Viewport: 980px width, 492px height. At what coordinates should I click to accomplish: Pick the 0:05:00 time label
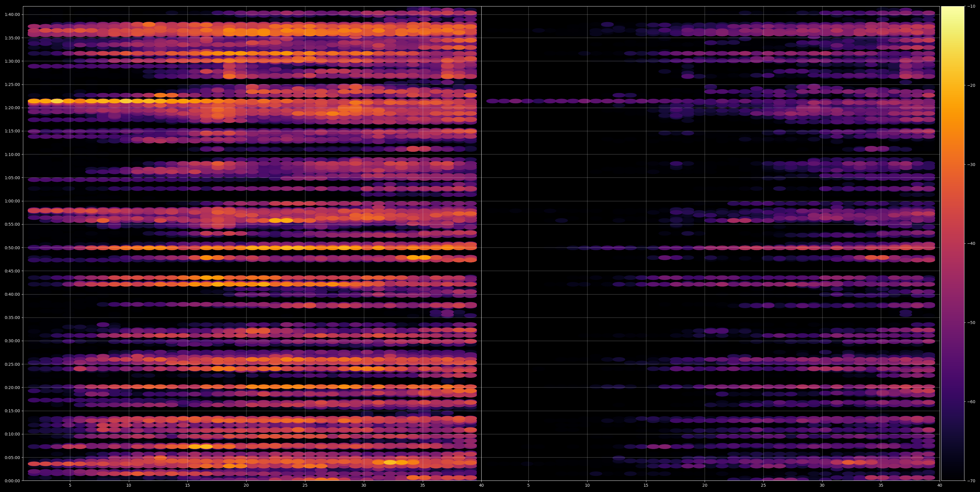(x=12, y=457)
